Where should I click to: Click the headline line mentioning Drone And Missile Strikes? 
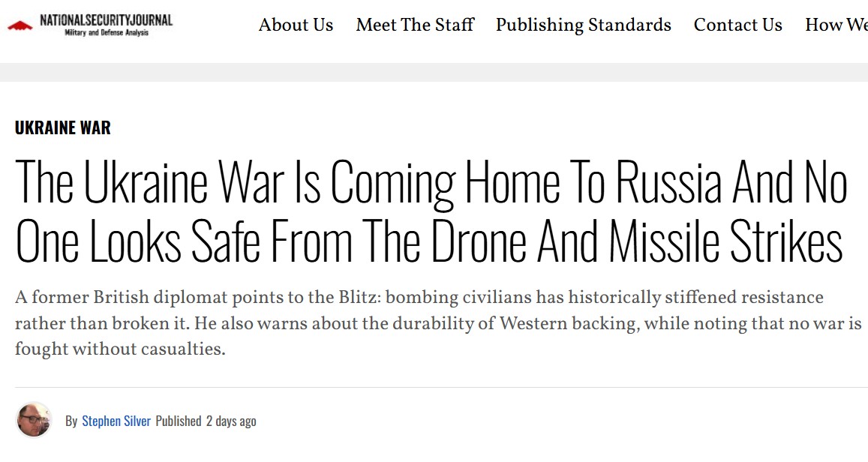[x=429, y=241]
